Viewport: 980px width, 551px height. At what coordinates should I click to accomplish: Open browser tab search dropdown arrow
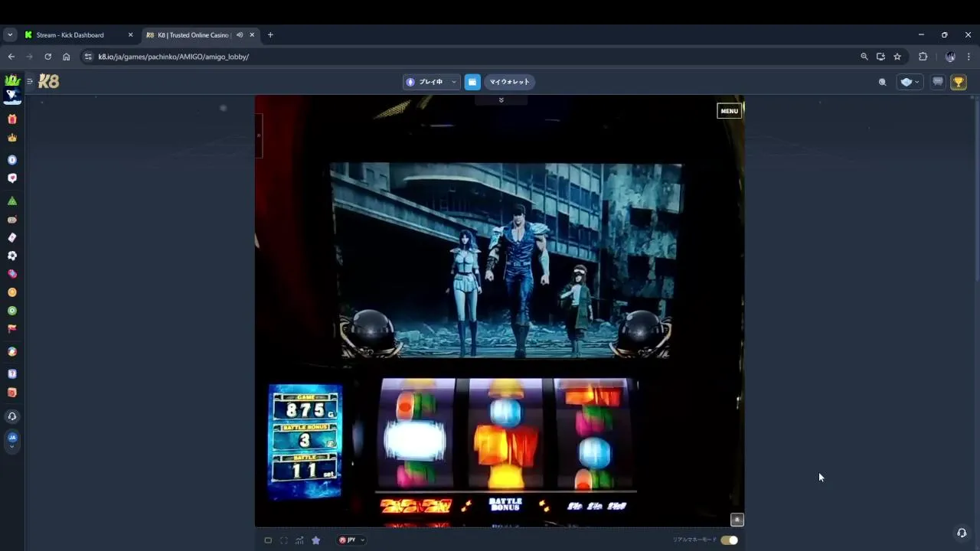[x=10, y=35]
